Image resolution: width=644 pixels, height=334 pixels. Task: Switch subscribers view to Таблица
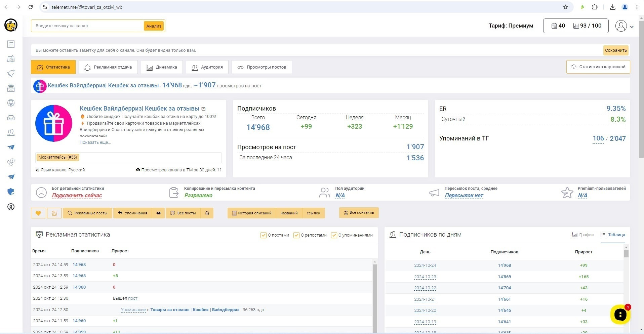click(613, 235)
